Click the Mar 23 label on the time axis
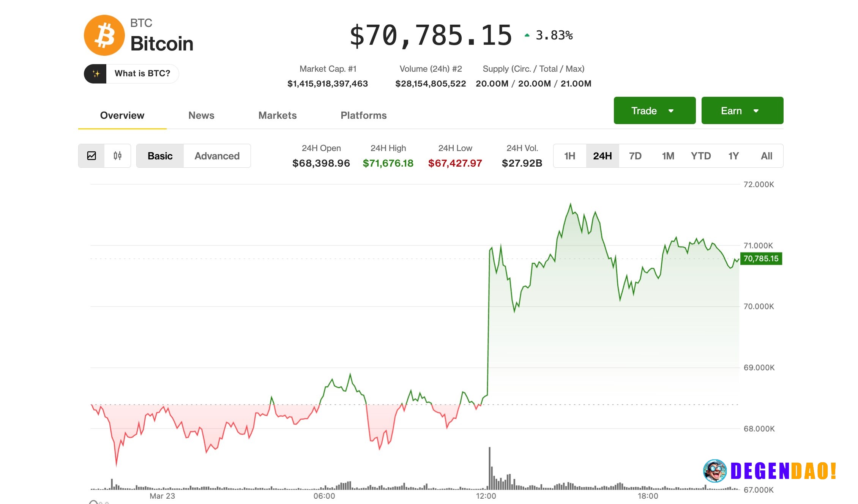Screen dimensions: 858x504 tap(162, 496)
